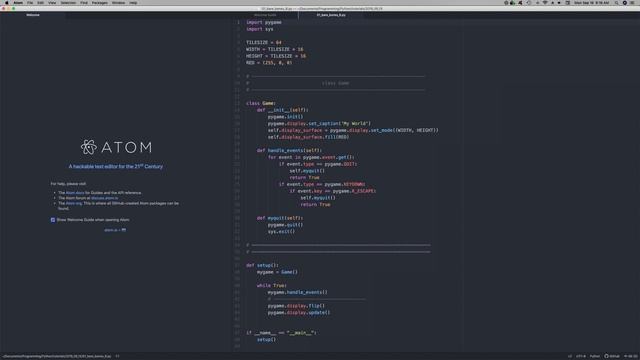The width and height of the screenshot is (640, 360).
Task: Open the File menu
Action: pyautogui.click(x=30, y=3)
